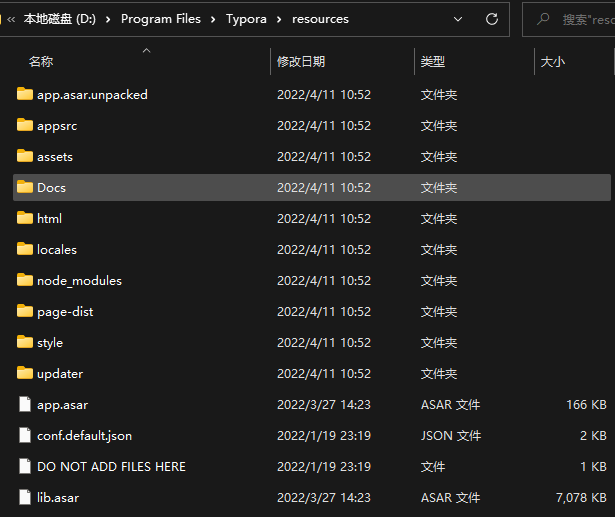Click the assets folder icon
This screenshot has height=517, width=615.
(x=25, y=156)
